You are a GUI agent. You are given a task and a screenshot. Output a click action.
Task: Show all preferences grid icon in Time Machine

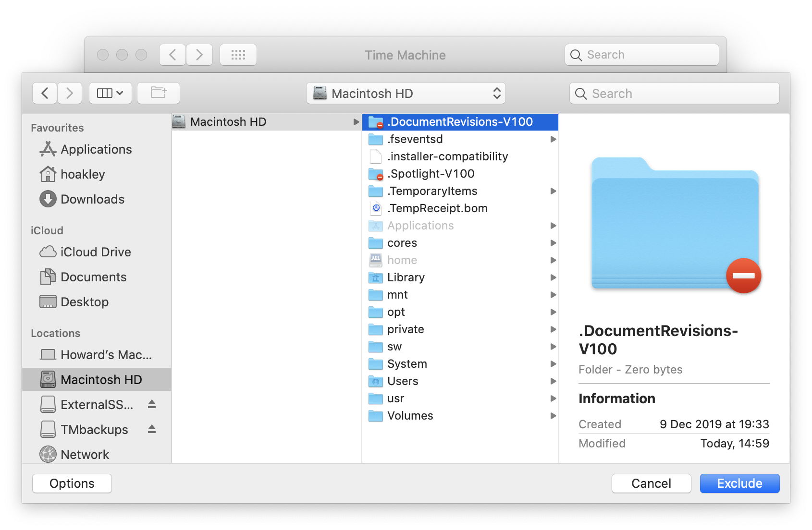pyautogui.click(x=238, y=55)
